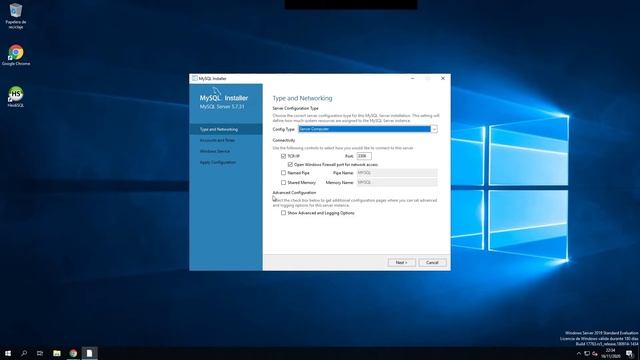Select the Type and Networking step
640x360 pixels.
pyautogui.click(x=226, y=129)
